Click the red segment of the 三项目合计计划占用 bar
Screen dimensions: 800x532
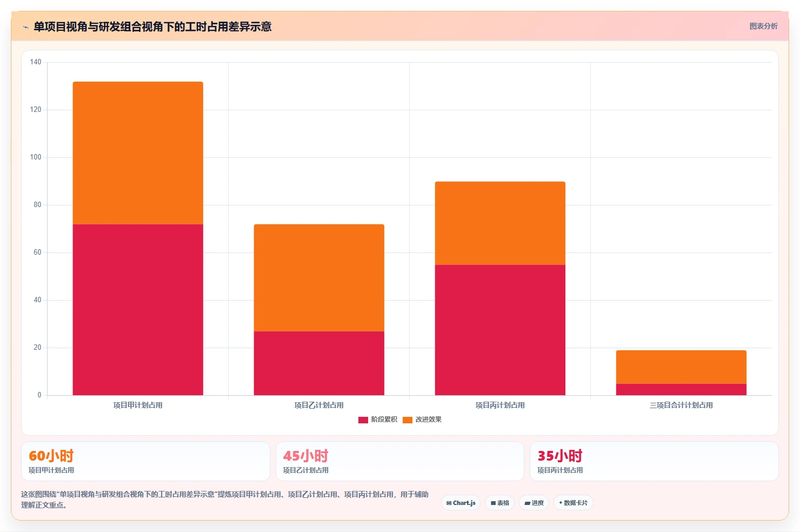(x=681, y=389)
